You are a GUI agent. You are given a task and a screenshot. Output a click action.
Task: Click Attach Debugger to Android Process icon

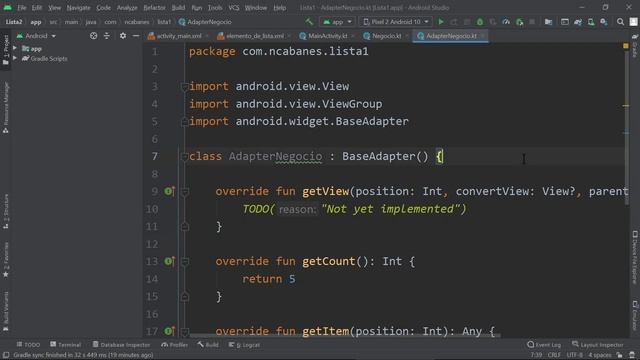coord(520,22)
